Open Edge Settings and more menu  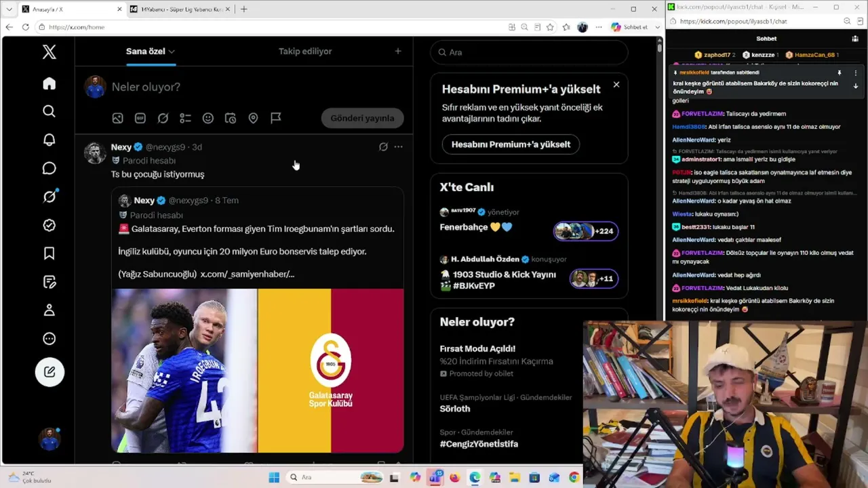[598, 27]
